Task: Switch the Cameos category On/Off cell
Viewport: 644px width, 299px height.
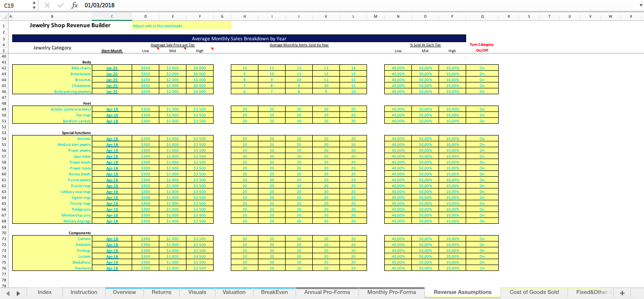Action: 481,239
